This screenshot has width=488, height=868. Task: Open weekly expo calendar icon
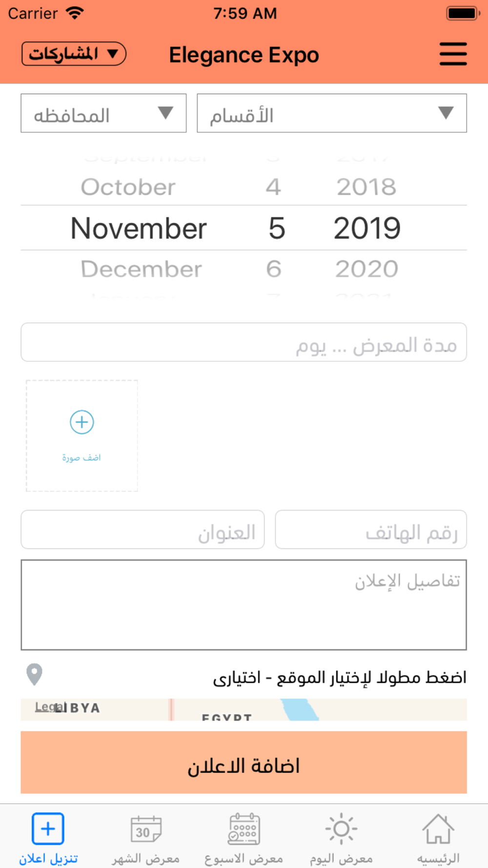(244, 829)
